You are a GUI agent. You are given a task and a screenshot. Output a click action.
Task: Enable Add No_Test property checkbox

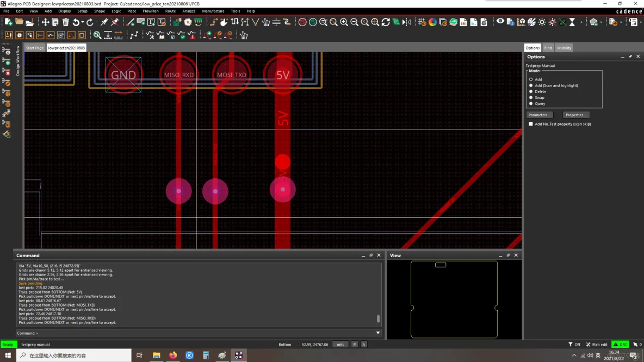coord(531,124)
